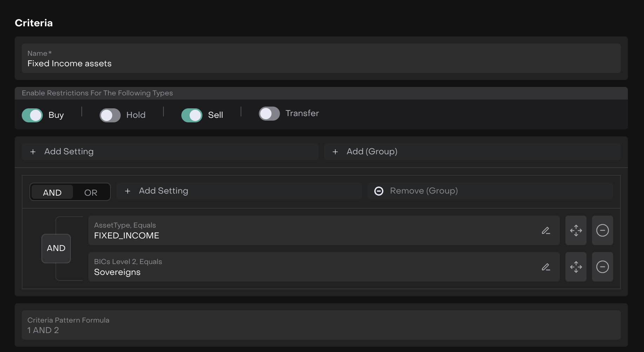The image size is (644, 352).
Task: Remove the Sovereigns setting with minus icon
Action: tap(602, 267)
